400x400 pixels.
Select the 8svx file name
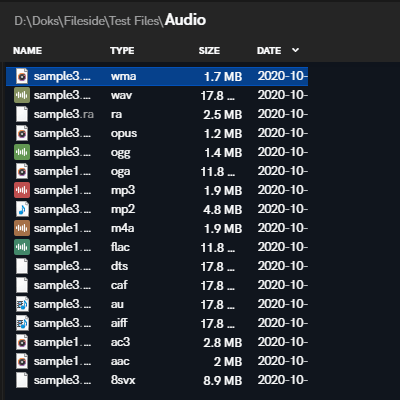point(62,380)
